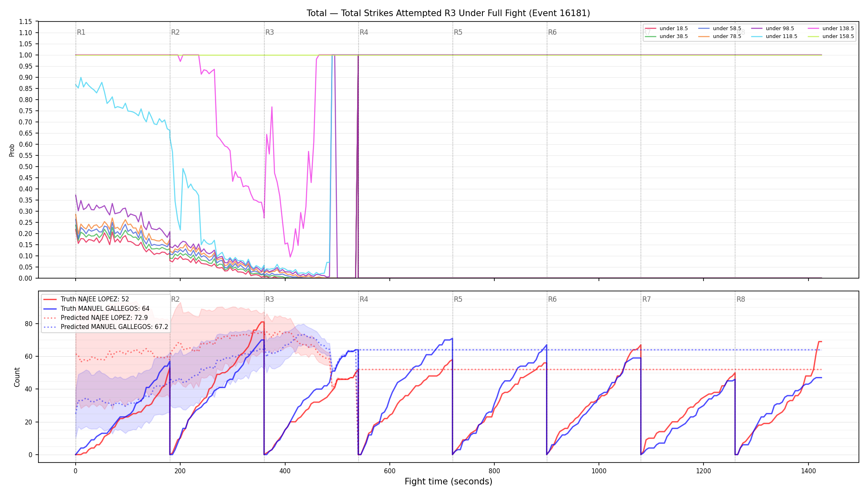Viewport: 868px width, 496px height.
Task: Click the R3 round marker in top chart
Action: (x=269, y=32)
